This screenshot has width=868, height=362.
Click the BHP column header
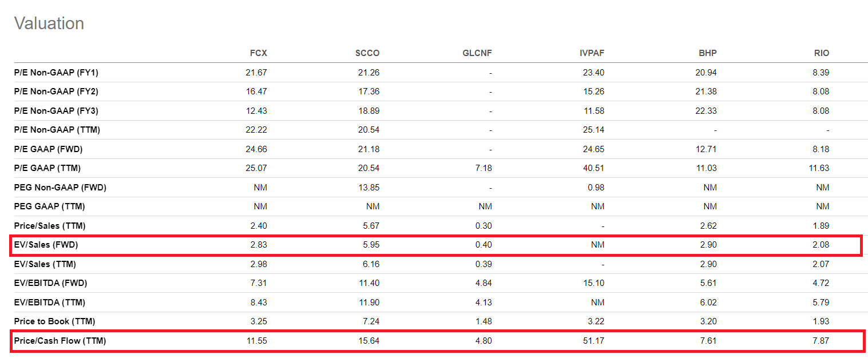708,53
